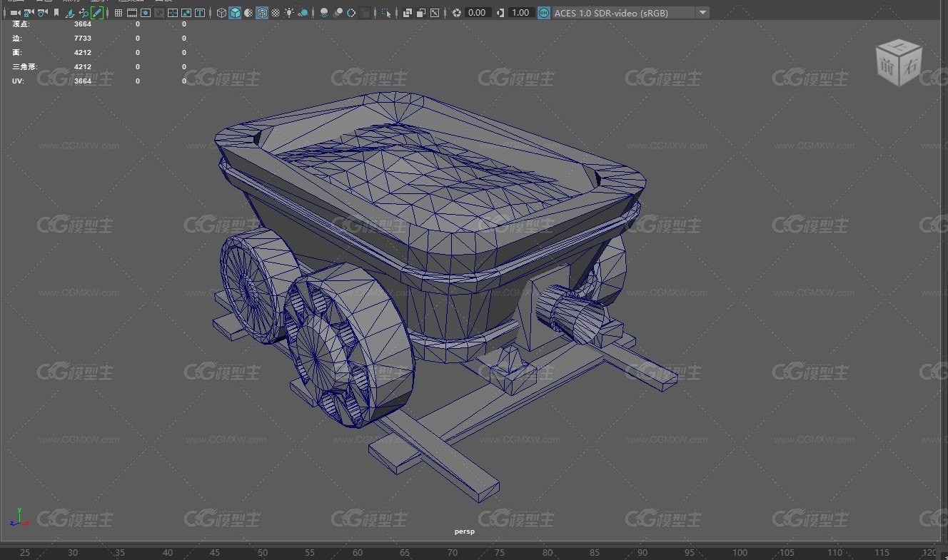Screen dimensions: 948x560
Task: Toggle Multisample Anti-aliasing icon
Action: click(351, 13)
